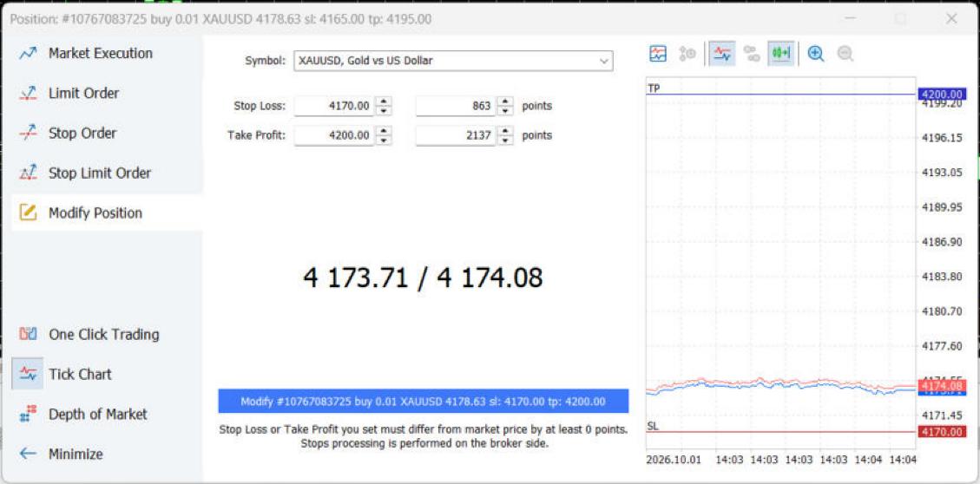Click the Take Profit price field 4200.00
The width and height of the screenshot is (980, 484).
334,135
